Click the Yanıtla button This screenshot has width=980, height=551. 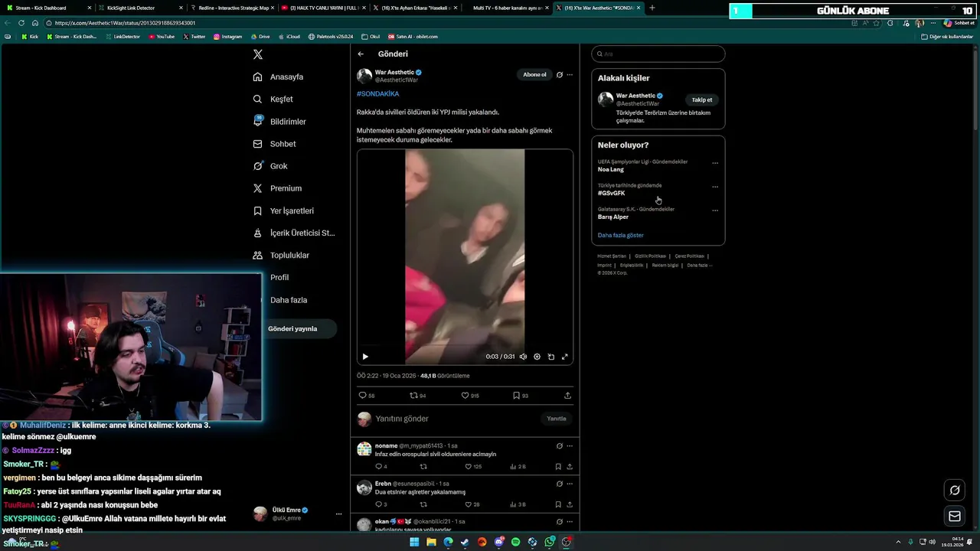[x=557, y=419]
